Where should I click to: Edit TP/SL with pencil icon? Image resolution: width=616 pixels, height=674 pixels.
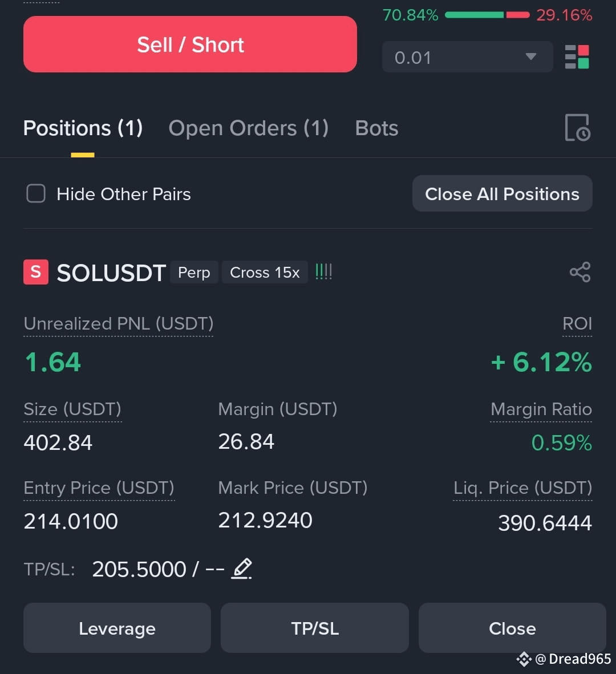242,569
